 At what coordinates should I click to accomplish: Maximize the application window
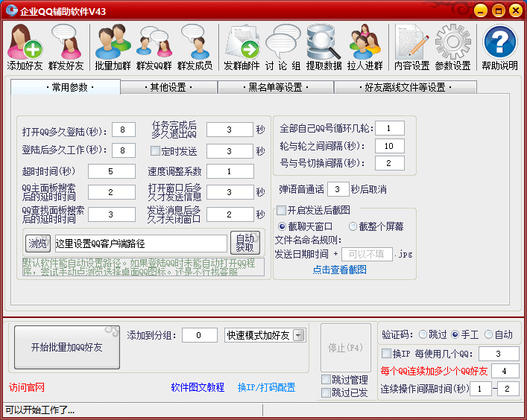[499, 10]
